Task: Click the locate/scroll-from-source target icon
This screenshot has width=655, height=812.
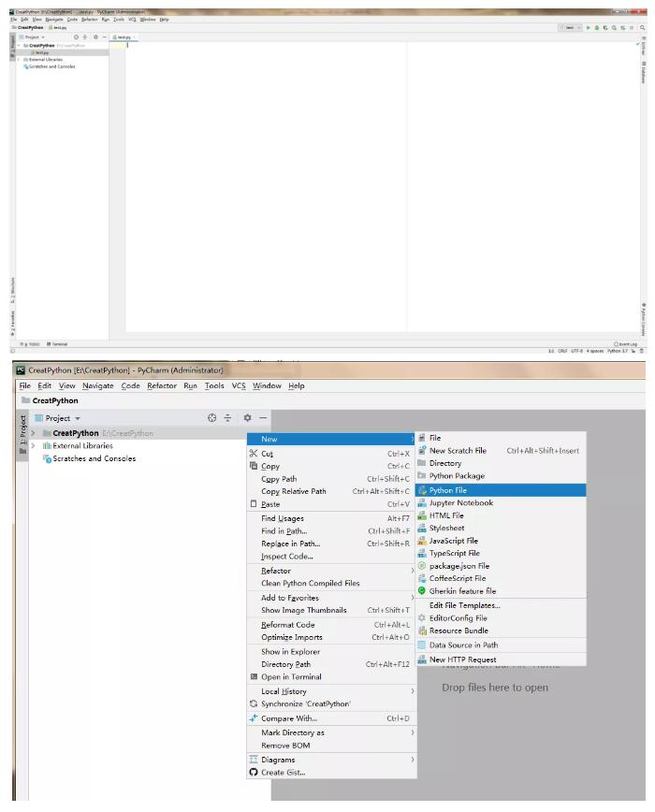Action: coord(211,418)
